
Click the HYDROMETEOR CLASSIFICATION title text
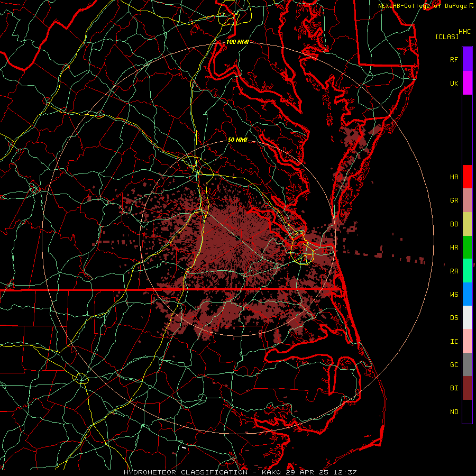(186, 472)
